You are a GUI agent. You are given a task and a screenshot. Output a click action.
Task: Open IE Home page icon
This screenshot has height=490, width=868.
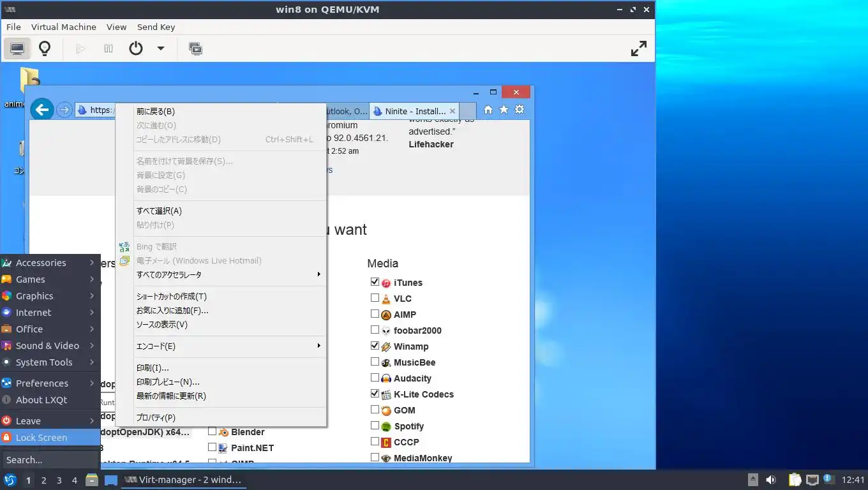click(488, 110)
